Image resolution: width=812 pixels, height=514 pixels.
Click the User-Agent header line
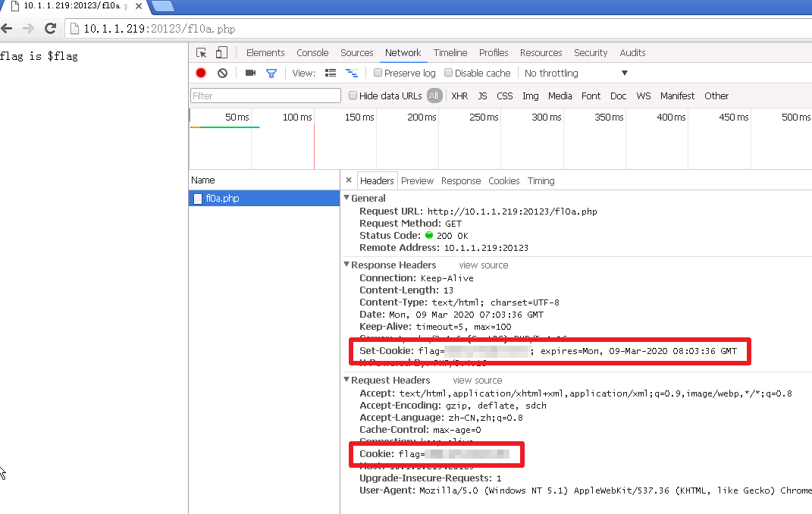585,490
